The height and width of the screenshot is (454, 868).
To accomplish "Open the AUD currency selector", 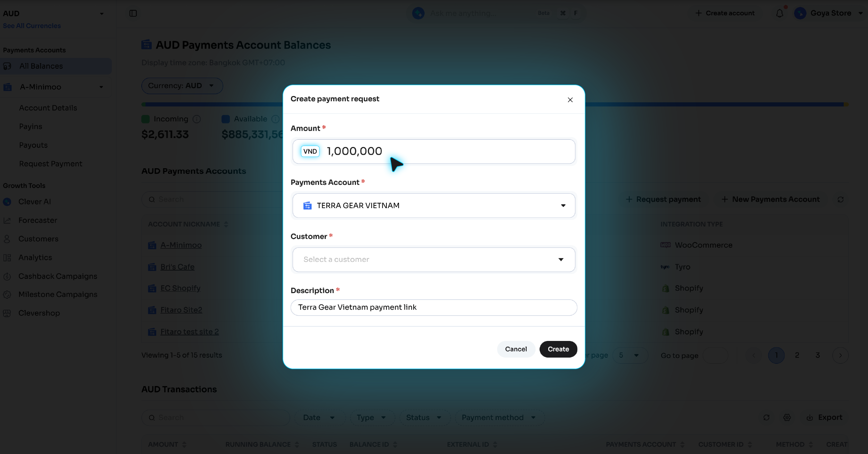I will pyautogui.click(x=53, y=14).
